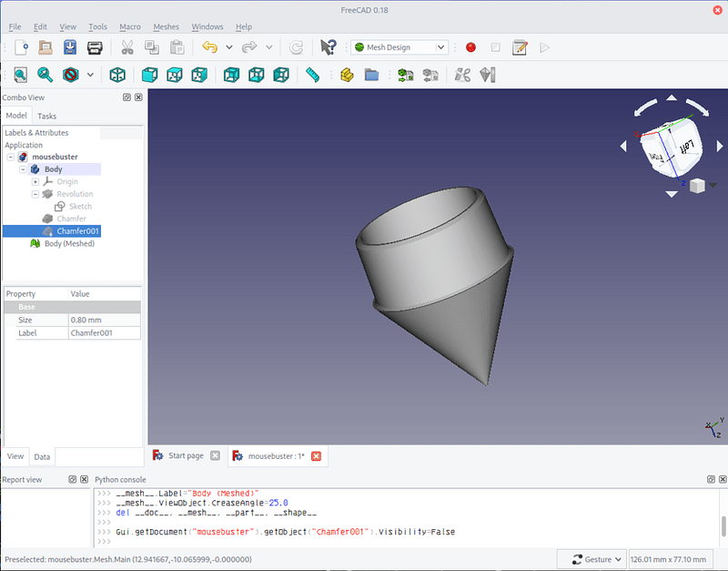Image resolution: width=728 pixels, height=571 pixels.
Task: Rotate the view with the cube's right arrow
Action: tap(720, 147)
